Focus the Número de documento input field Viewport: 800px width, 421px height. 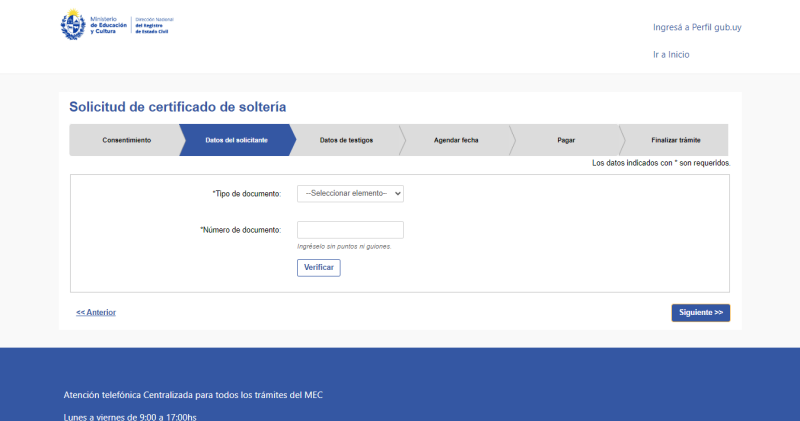point(350,230)
